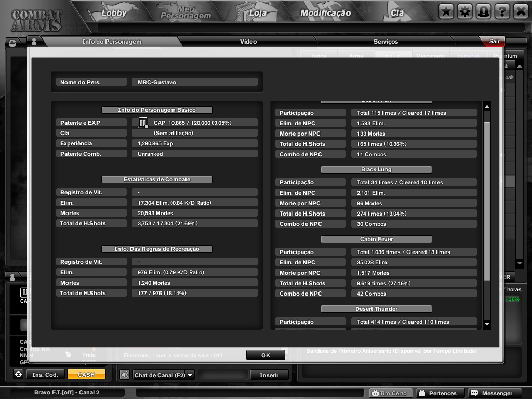Open the Tiro Certo button
Image resolution: width=532 pixels, height=399 pixels.
tap(391, 393)
